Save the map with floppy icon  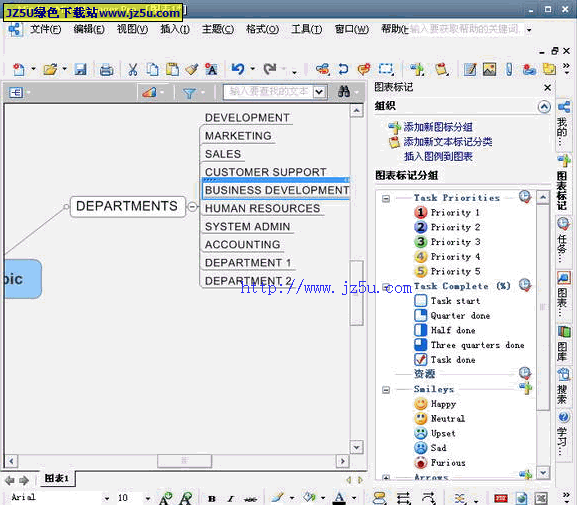(80, 69)
